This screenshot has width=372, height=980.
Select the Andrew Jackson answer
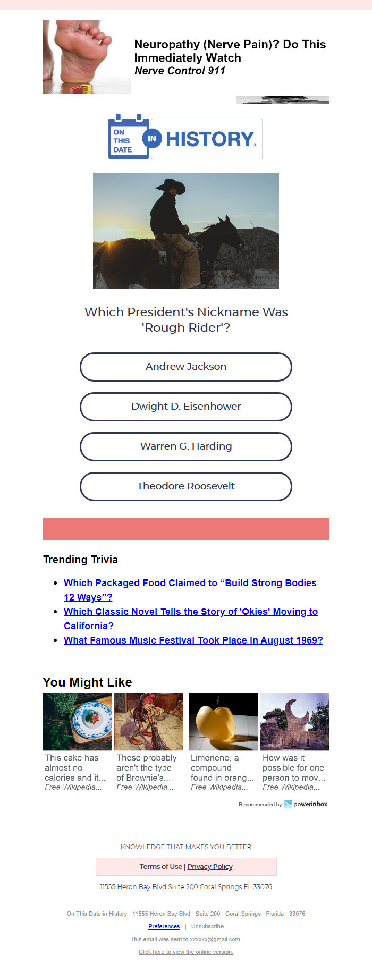coord(186,367)
